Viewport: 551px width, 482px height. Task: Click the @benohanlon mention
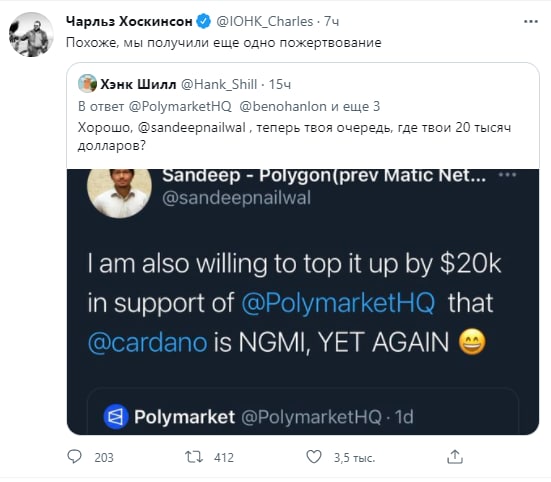click(x=283, y=106)
